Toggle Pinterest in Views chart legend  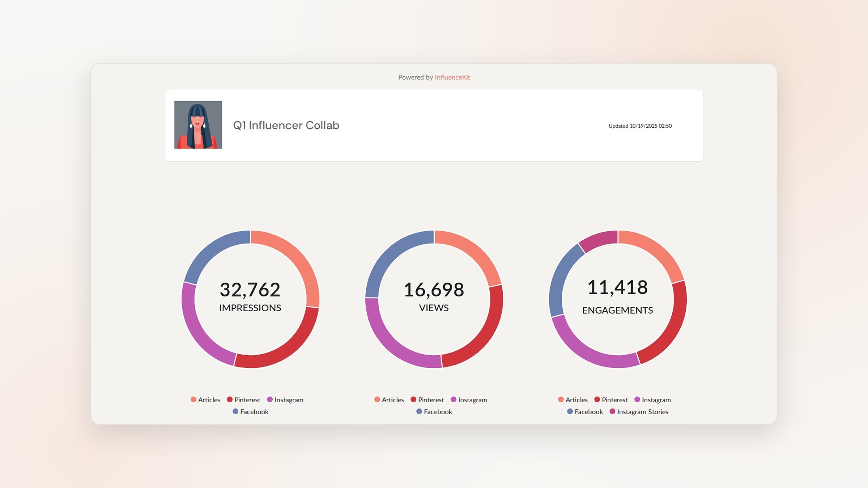427,400
